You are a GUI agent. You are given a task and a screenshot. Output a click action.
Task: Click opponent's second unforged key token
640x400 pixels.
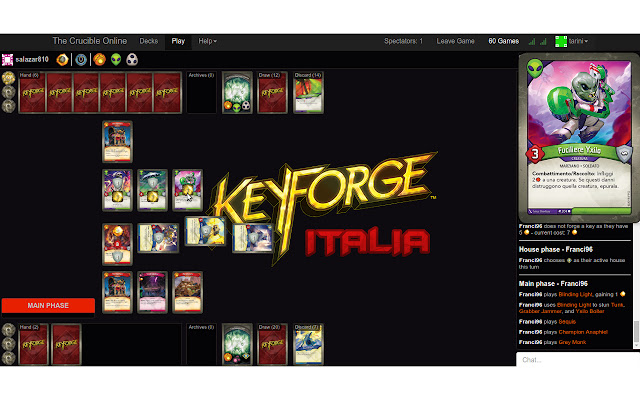(x=9, y=92)
